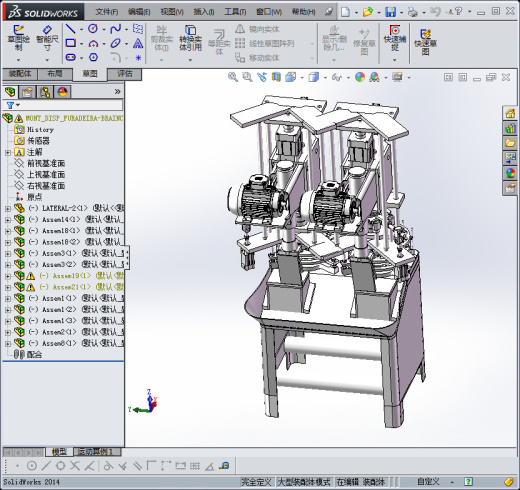
Task: Select the Circle sketch tool
Action: [x=93, y=29]
